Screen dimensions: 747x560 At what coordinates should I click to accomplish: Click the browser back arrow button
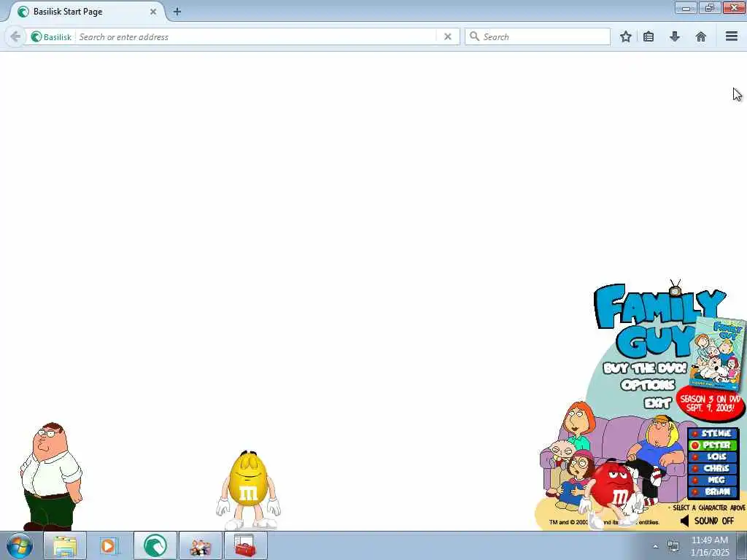[x=15, y=36]
